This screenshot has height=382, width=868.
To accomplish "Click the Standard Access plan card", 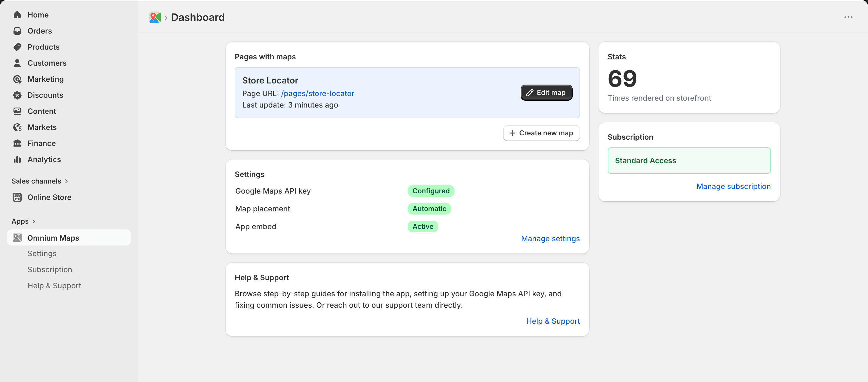I will pos(689,161).
